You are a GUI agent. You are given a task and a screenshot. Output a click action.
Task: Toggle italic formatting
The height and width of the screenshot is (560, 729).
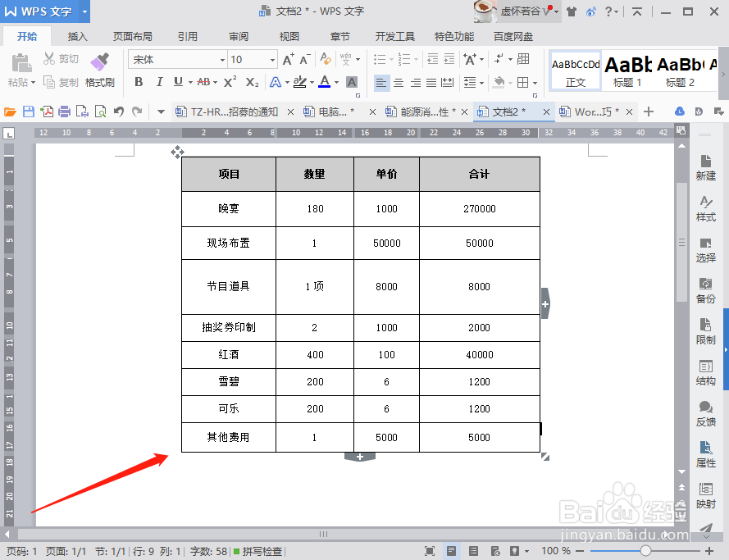[x=159, y=83]
